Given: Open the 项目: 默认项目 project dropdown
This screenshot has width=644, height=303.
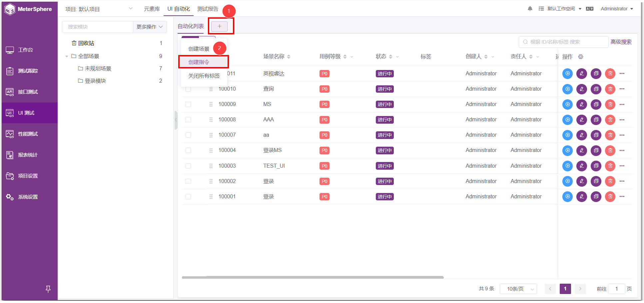Looking at the screenshot, I should (x=99, y=9).
